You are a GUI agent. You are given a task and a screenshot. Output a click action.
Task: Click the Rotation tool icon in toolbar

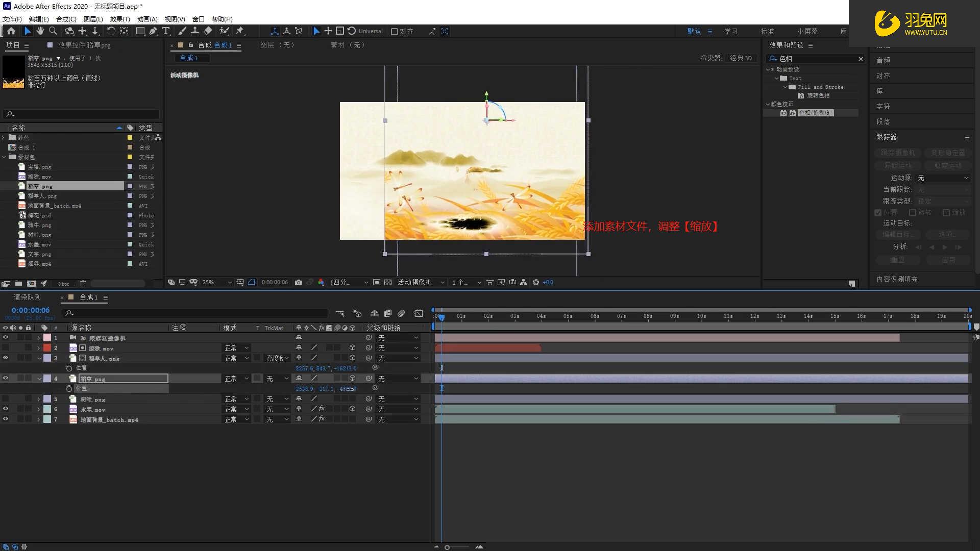(x=111, y=31)
